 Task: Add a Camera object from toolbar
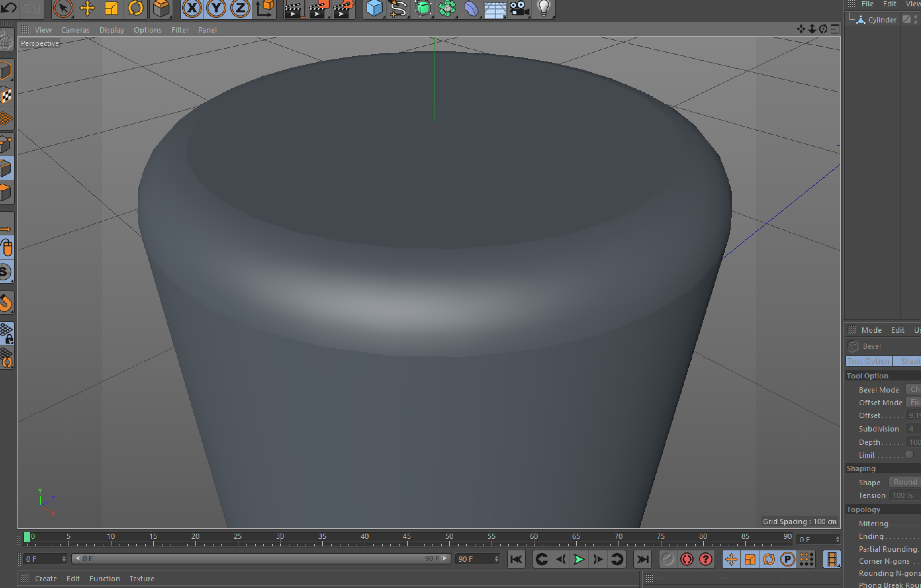click(519, 8)
